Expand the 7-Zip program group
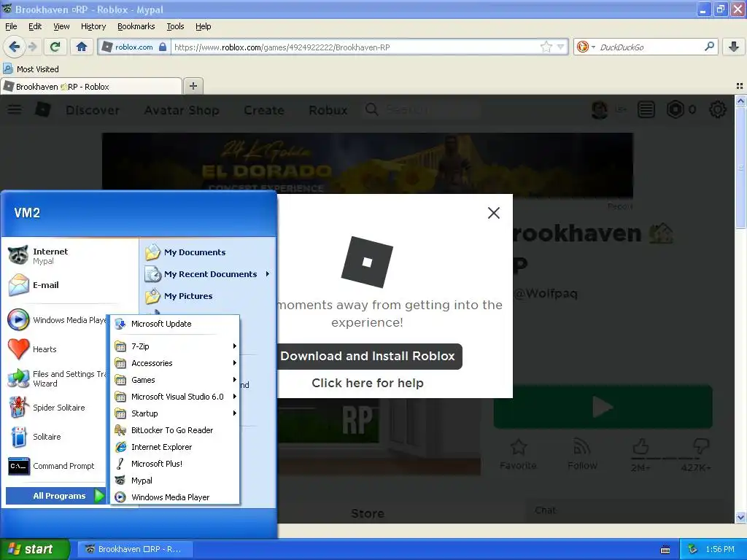Screen dimensions: 747x560 coord(175,346)
